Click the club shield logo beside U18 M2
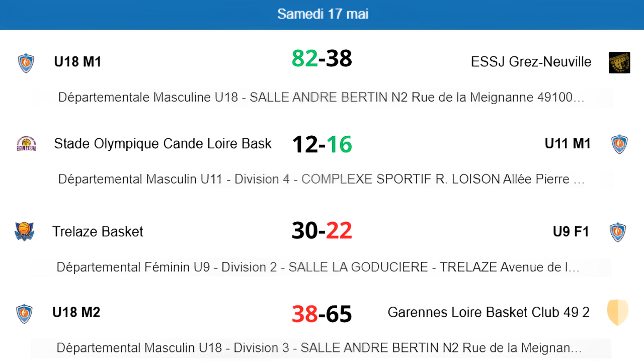This screenshot has height=361, width=644. tap(24, 314)
